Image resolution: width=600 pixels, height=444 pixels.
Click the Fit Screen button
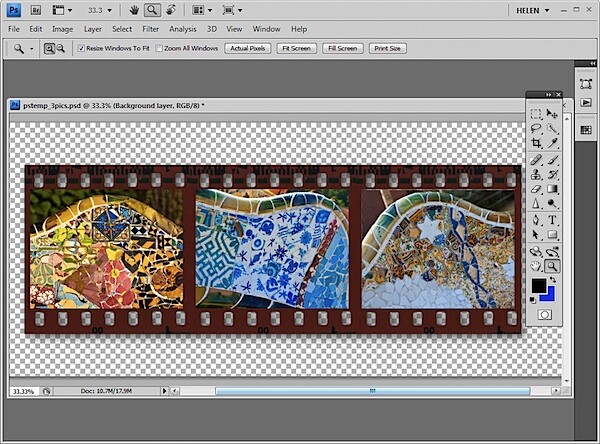pos(297,48)
